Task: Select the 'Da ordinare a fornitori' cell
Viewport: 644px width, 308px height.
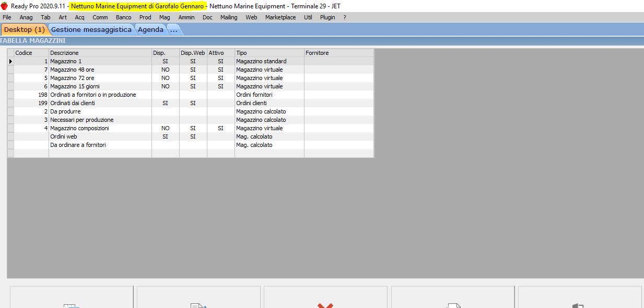Action: click(x=100, y=145)
